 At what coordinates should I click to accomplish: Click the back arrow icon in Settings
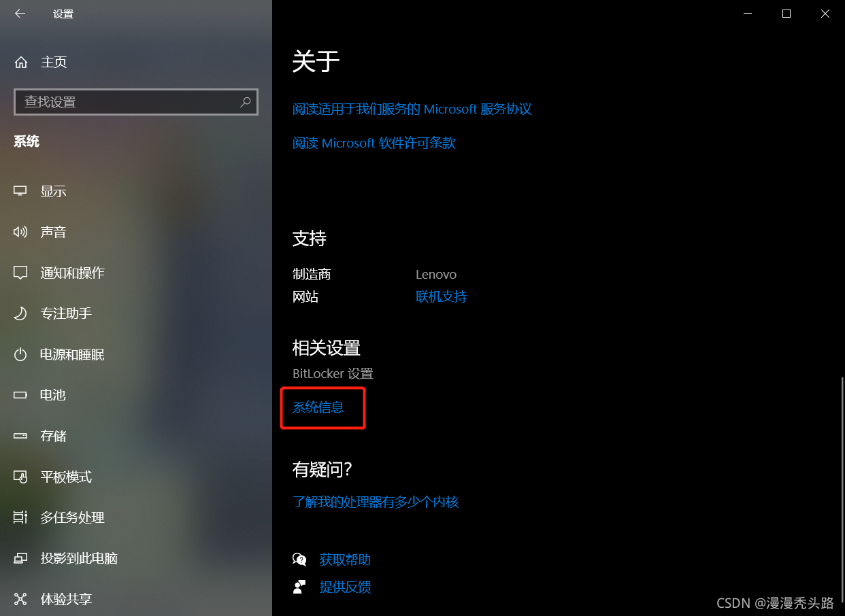point(20,14)
